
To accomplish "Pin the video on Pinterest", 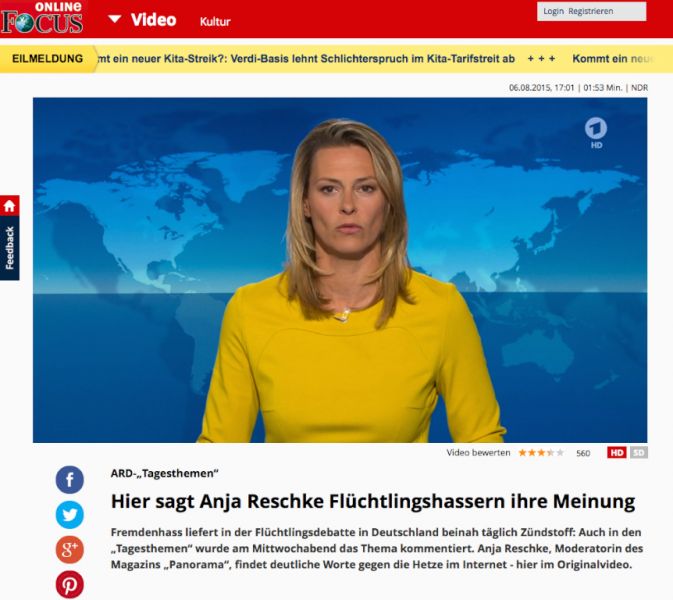I will tap(70, 585).
